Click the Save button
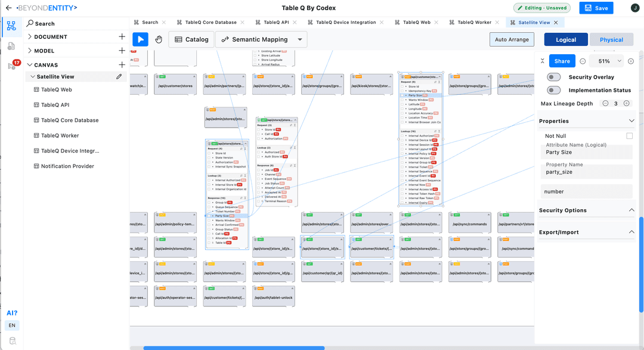The width and height of the screenshot is (644, 350). pyautogui.click(x=596, y=8)
